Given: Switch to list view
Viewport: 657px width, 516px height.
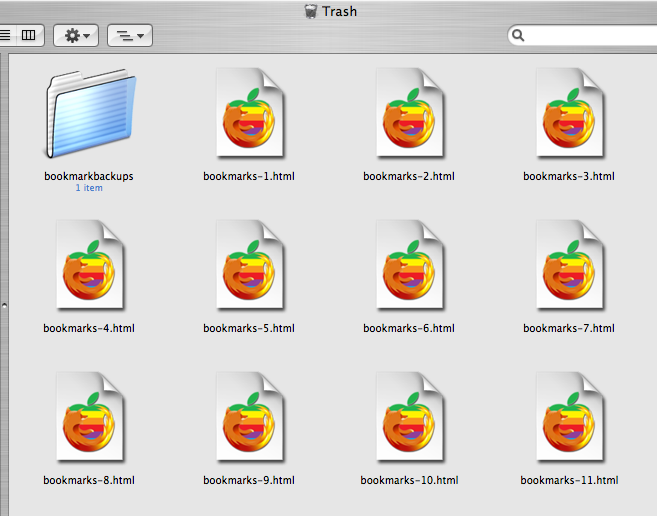Looking at the screenshot, I should (6, 35).
